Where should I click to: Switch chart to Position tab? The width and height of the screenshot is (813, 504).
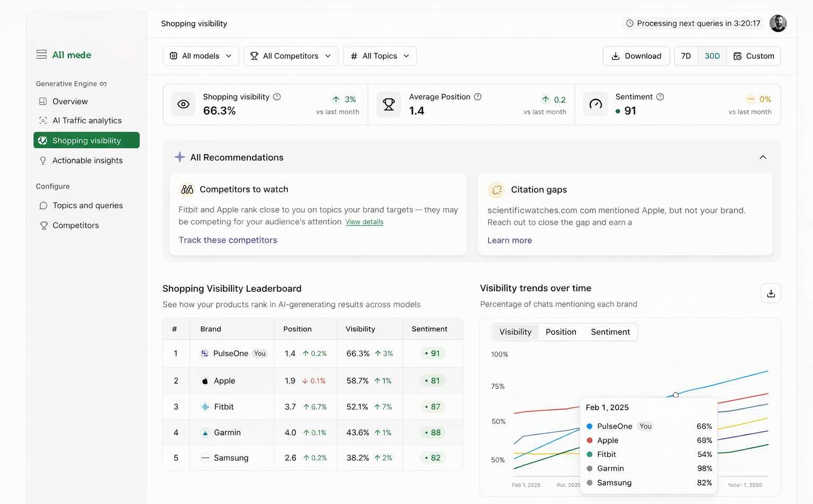pos(561,332)
